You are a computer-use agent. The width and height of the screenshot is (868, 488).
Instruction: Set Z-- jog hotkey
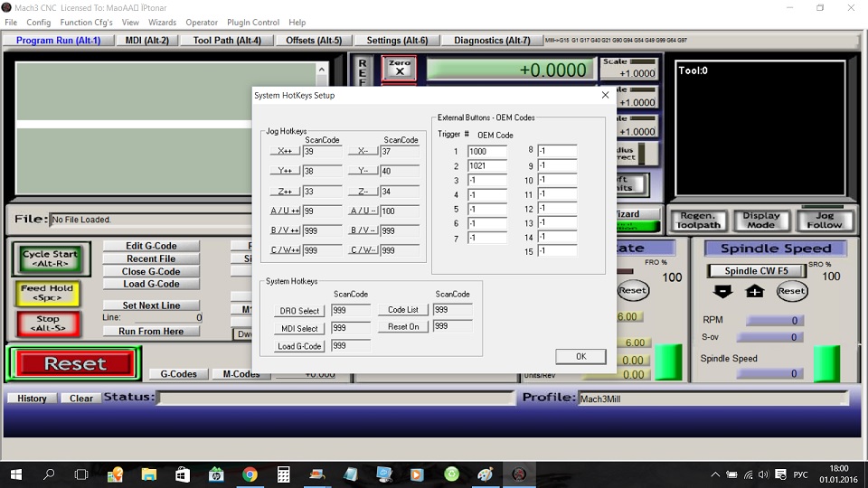pos(363,192)
